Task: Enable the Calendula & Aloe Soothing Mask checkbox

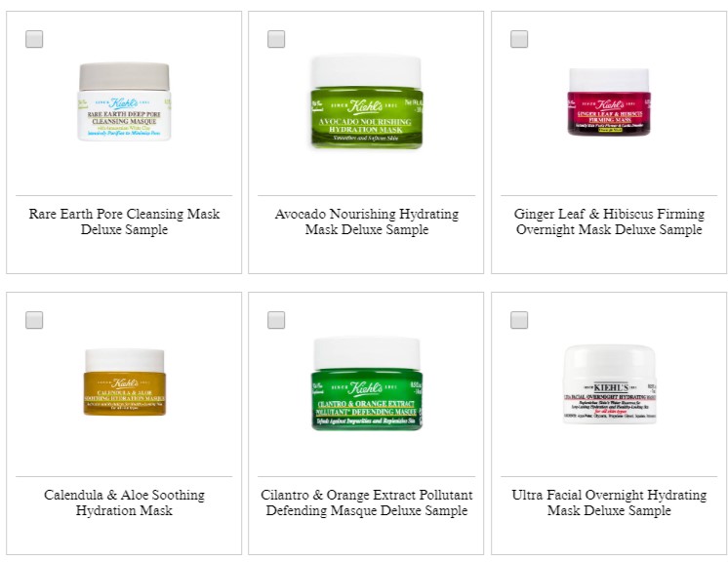Action: [x=34, y=320]
